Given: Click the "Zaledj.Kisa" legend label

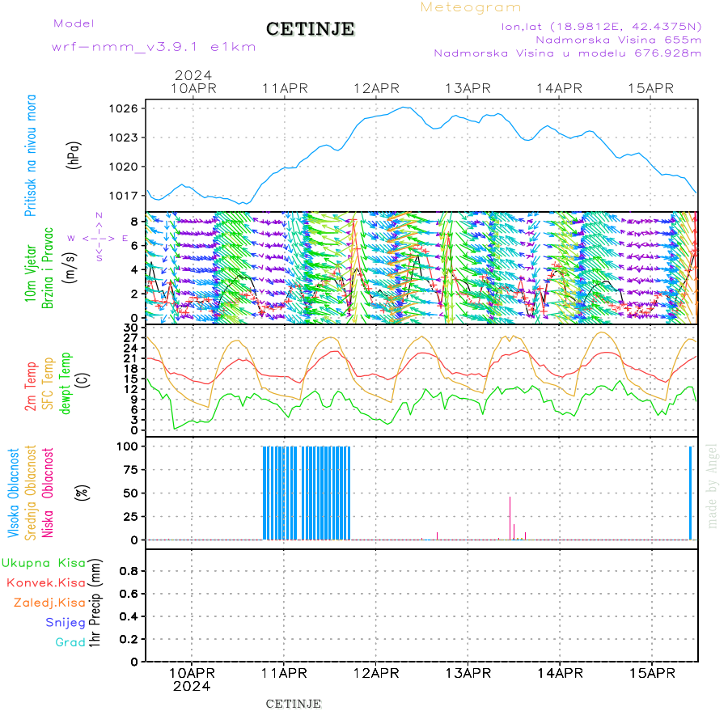Looking at the screenshot, I should click(x=49, y=603).
